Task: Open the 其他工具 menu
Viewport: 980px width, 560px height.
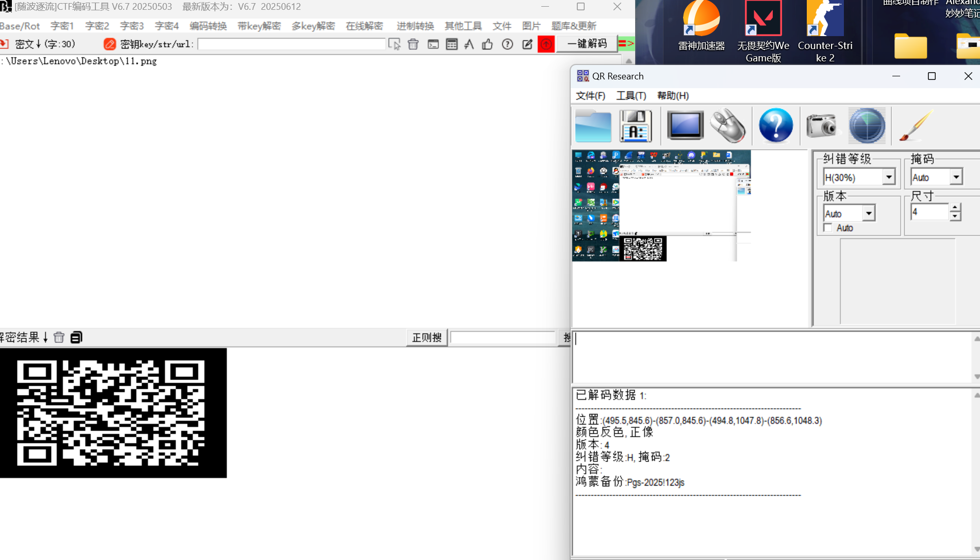Action: (x=463, y=26)
